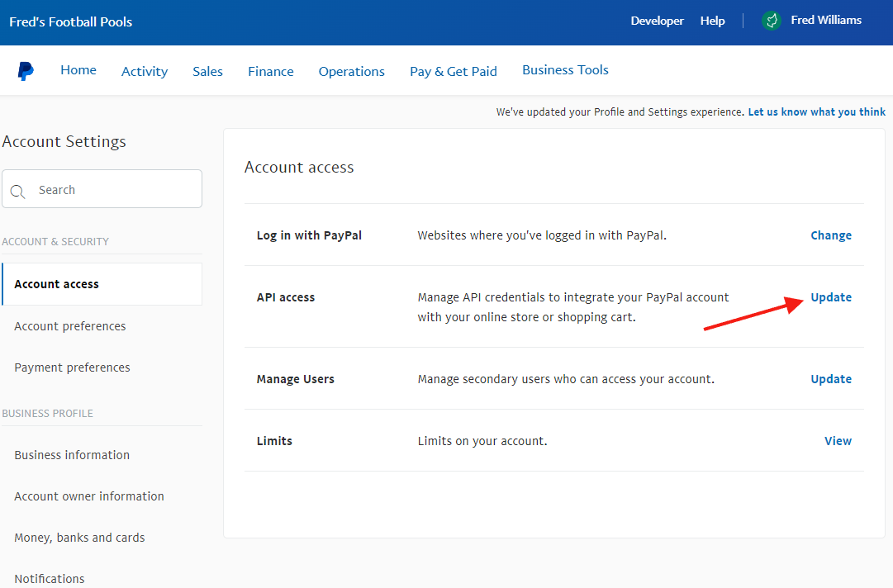
Task: Open Account owner information in the sidebar
Action: [x=89, y=496]
